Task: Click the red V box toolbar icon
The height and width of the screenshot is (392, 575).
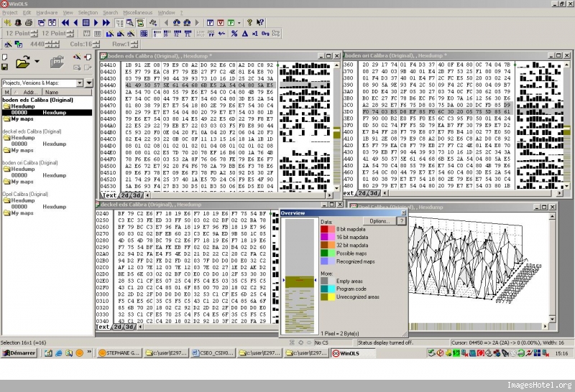Action: coord(221,23)
